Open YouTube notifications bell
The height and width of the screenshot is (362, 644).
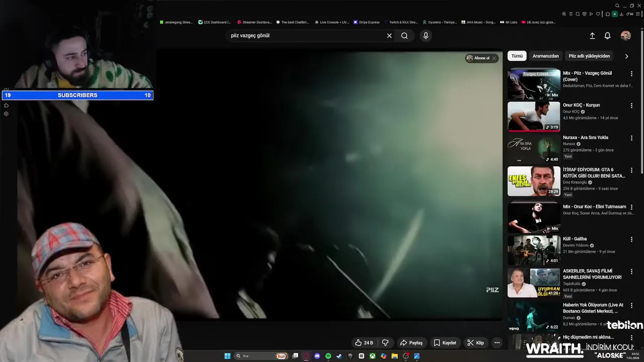(607, 36)
